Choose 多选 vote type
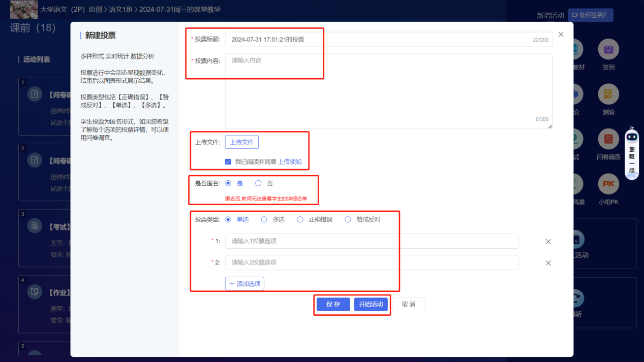Image resolution: width=644 pixels, height=362 pixels. click(264, 220)
